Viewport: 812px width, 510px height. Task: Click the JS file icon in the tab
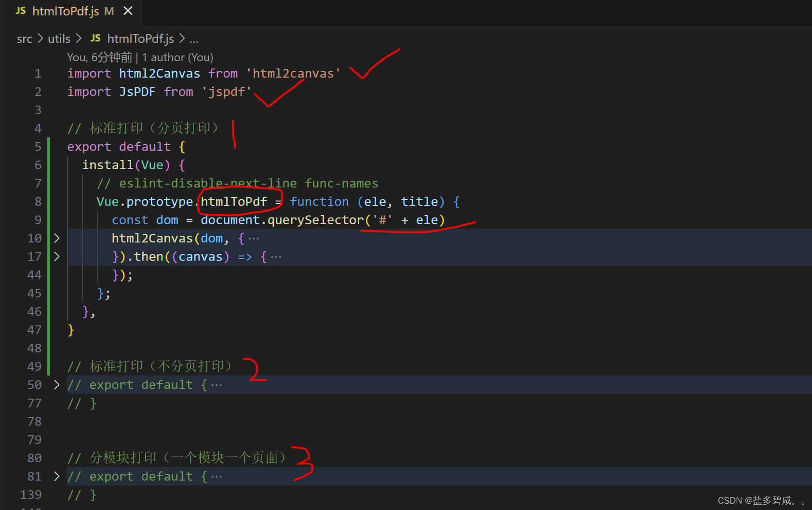coord(21,11)
